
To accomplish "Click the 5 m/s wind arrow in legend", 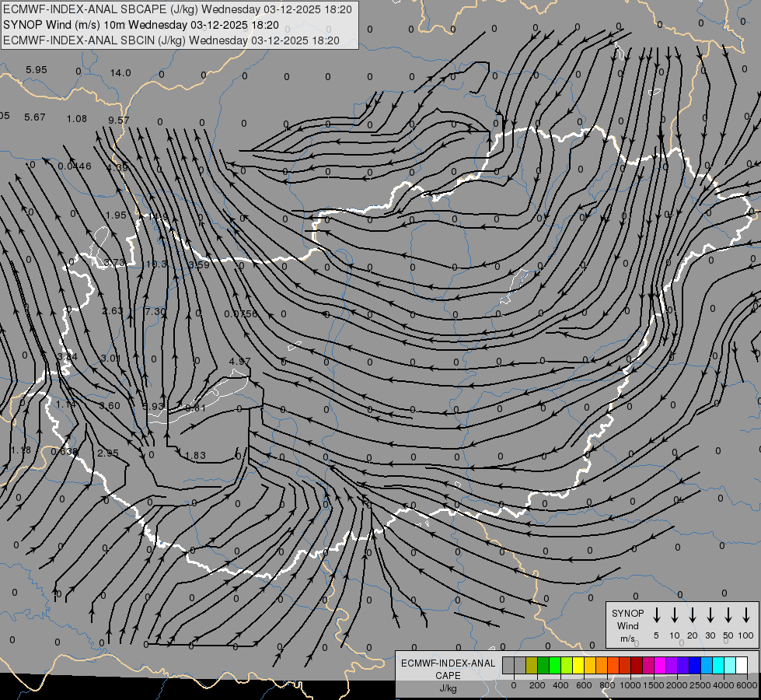I will [656, 615].
